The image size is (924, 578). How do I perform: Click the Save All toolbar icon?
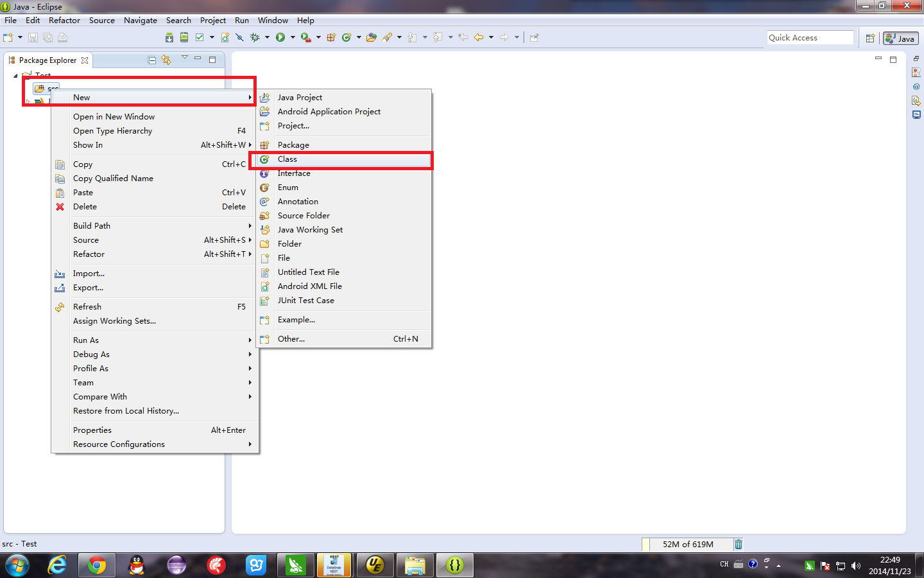pyautogui.click(x=47, y=37)
